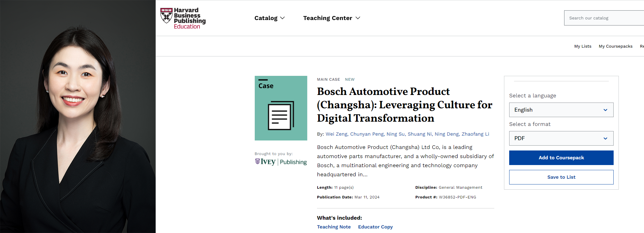Open My Lists
The height and width of the screenshot is (233, 644).
[x=583, y=46]
